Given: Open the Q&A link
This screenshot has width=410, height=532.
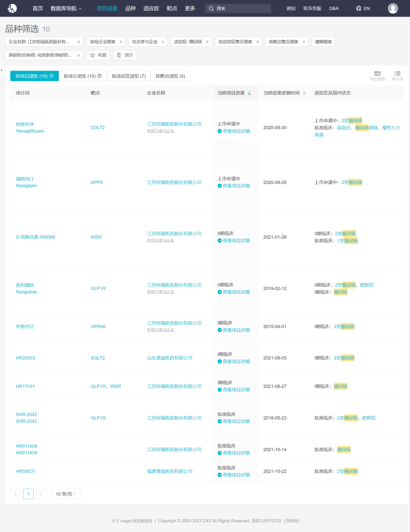Looking at the screenshot, I should (x=334, y=8).
